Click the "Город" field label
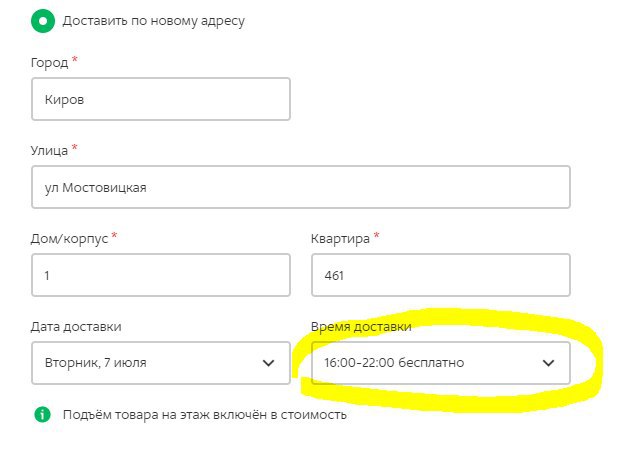Image resolution: width=618 pixels, height=468 pixels. point(49,62)
